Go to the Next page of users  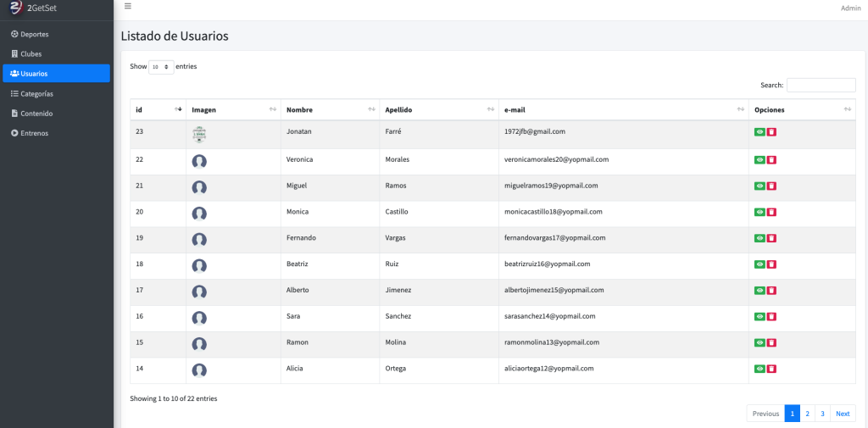click(843, 414)
